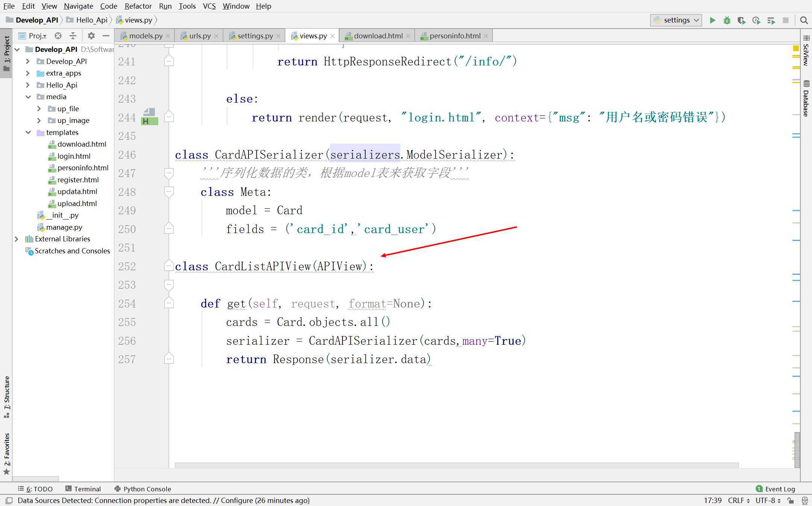Toggle tool window bars icon at bottom-left corner
This screenshot has width=812, height=506.
point(9,501)
